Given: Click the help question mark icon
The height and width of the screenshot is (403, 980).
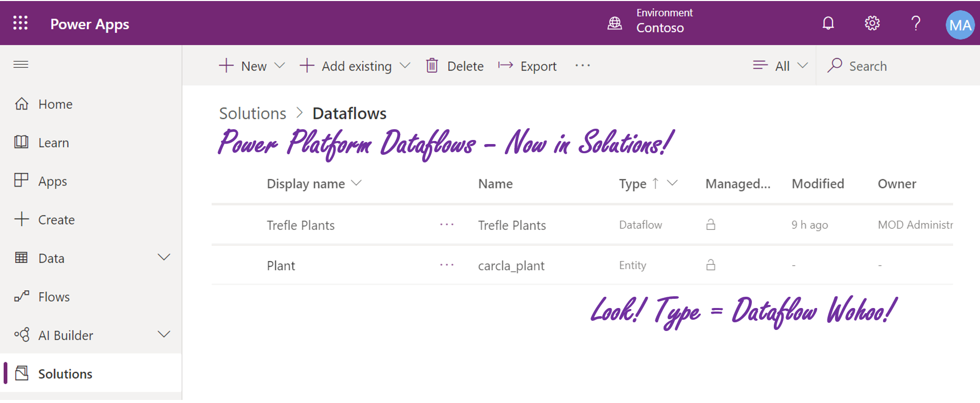Looking at the screenshot, I should pos(916,23).
